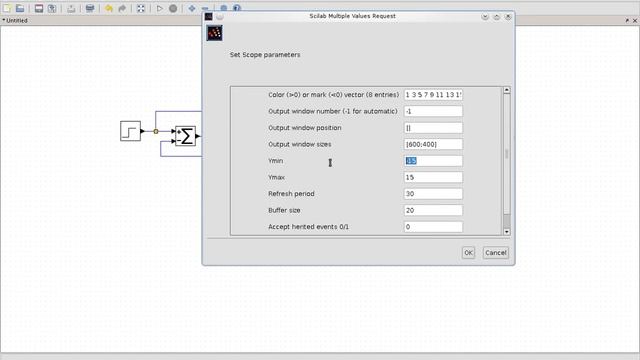Click the split point on the link
This screenshot has width=640, height=360.
(x=156, y=131)
